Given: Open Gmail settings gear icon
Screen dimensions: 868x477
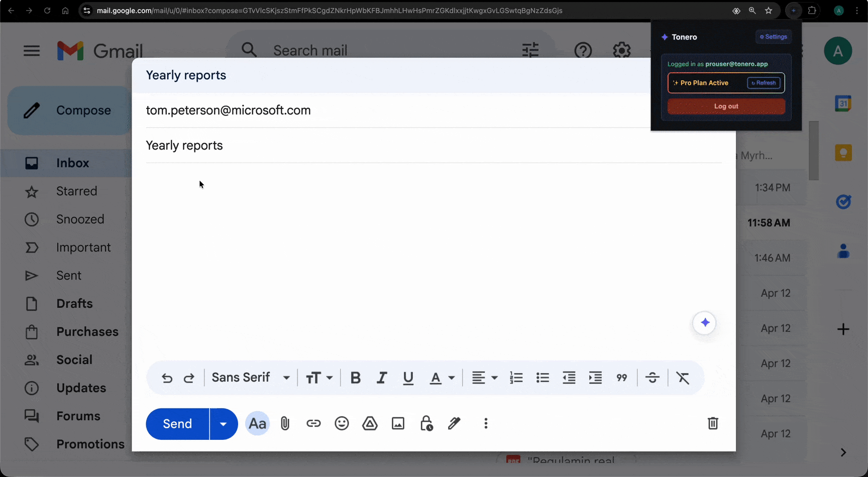Looking at the screenshot, I should [x=622, y=50].
